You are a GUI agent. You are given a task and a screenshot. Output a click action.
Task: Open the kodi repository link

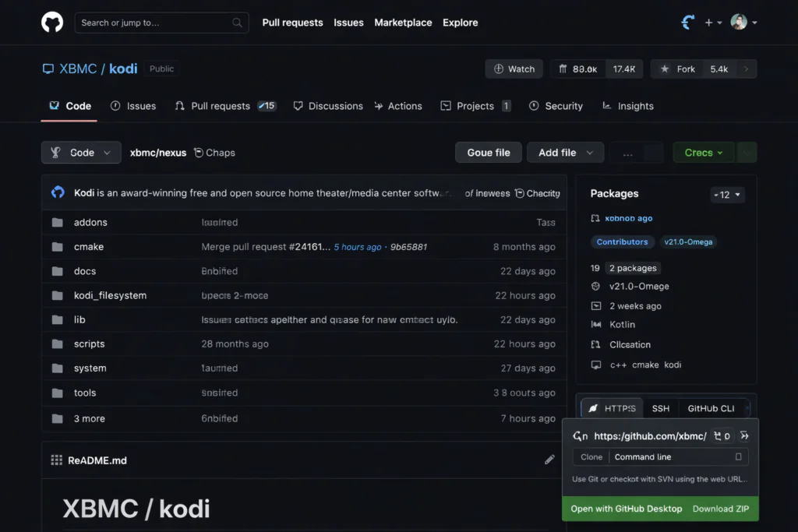(123, 69)
